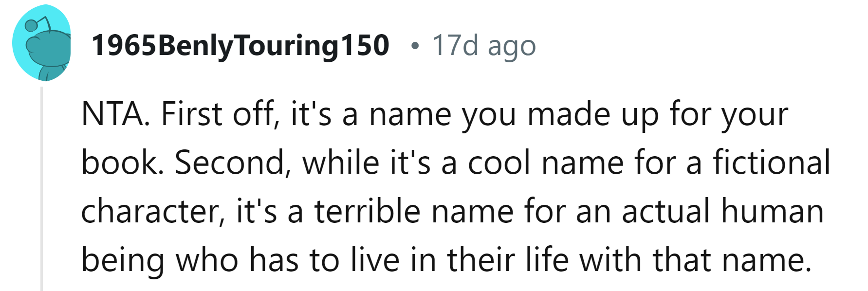The width and height of the screenshot is (868, 291).
Task: Click the word "cool" in the comment
Action: click(x=499, y=163)
